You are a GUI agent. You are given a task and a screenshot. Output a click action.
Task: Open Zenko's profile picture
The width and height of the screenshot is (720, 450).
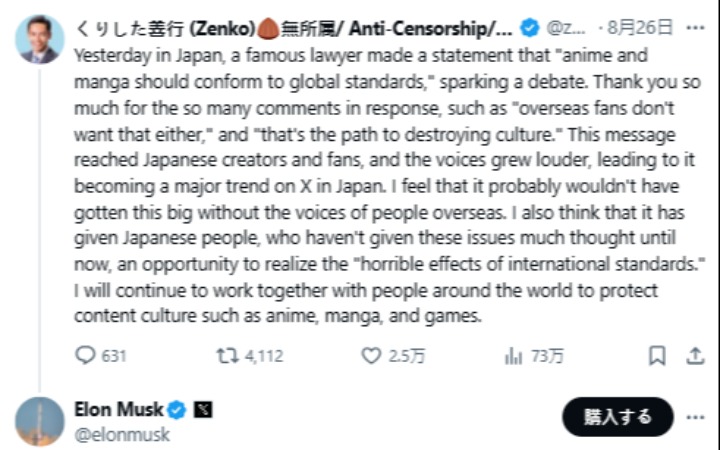pyautogui.click(x=38, y=40)
